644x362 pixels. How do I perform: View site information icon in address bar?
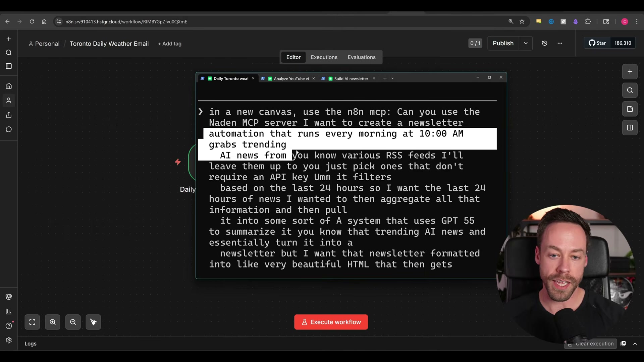coord(59,21)
